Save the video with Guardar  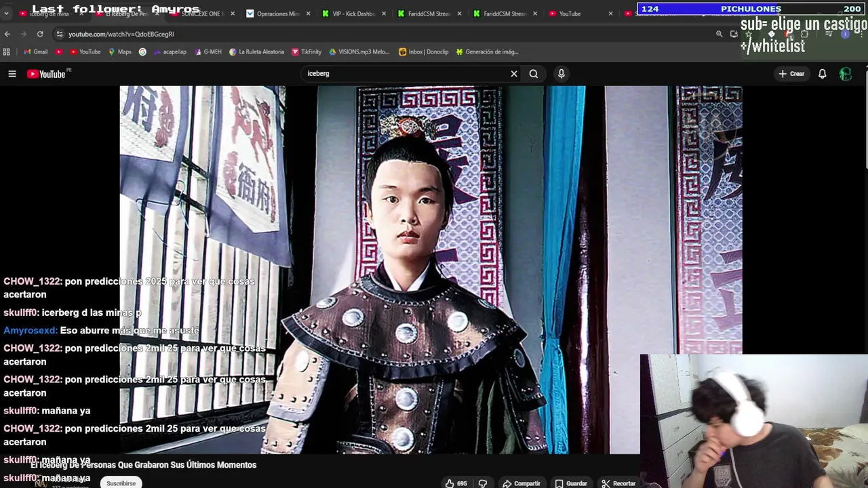[x=571, y=483]
